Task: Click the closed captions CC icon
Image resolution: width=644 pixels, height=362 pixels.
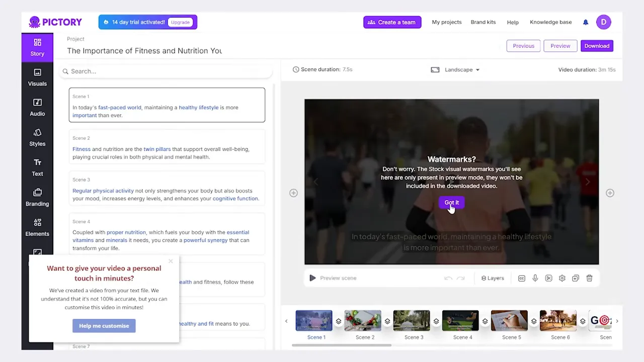Action: [522, 278]
